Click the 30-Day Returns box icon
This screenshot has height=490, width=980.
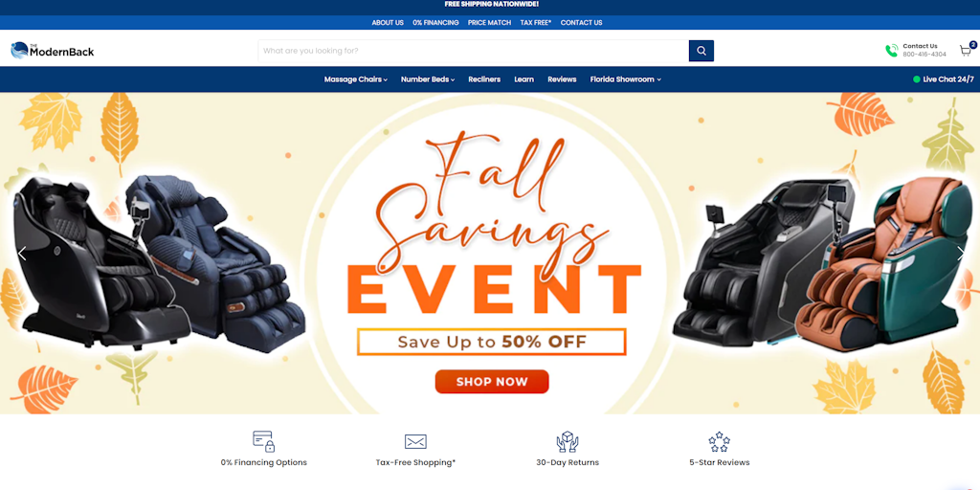click(x=568, y=441)
